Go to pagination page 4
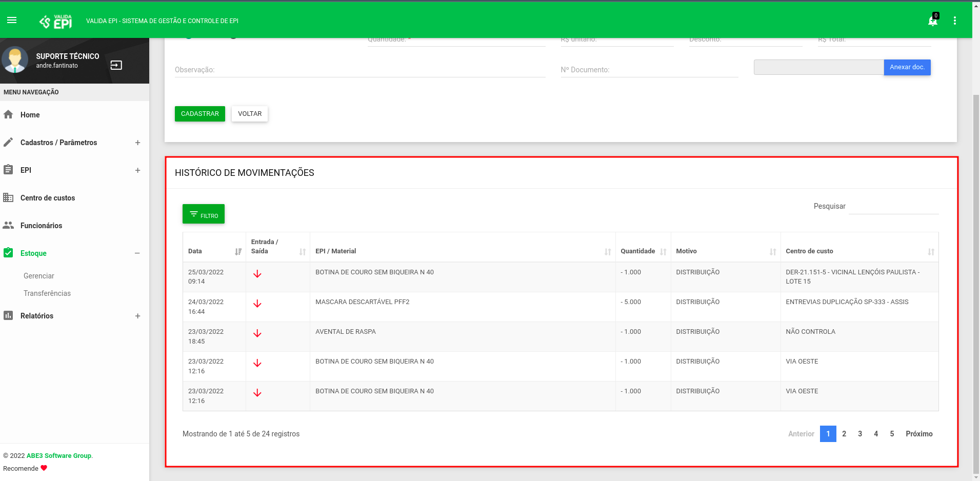This screenshot has width=980, height=481. click(876, 434)
